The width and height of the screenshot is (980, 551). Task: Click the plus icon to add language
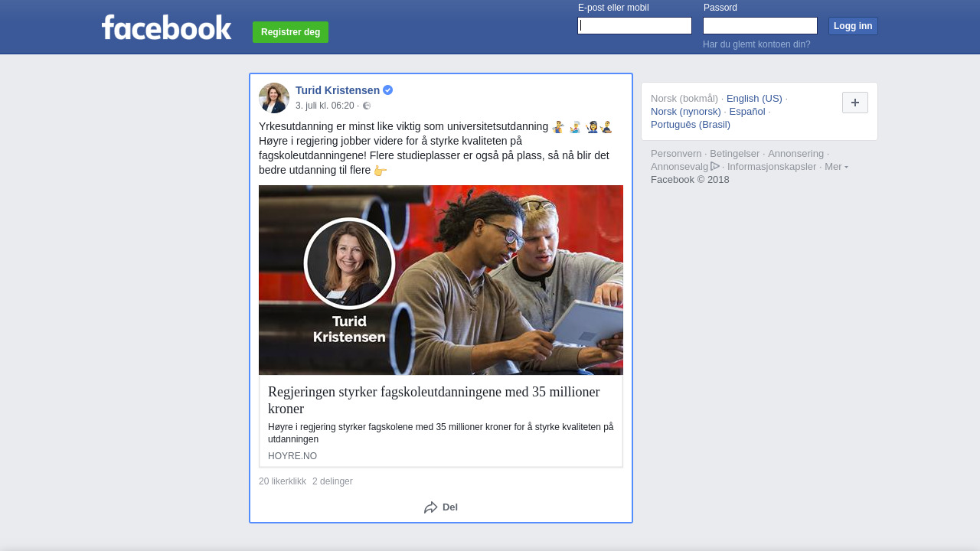pos(854,103)
